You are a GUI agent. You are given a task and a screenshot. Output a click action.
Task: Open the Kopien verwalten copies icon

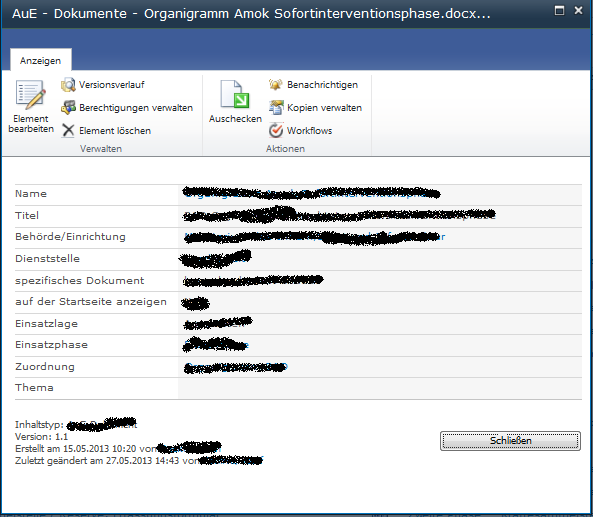(276, 108)
